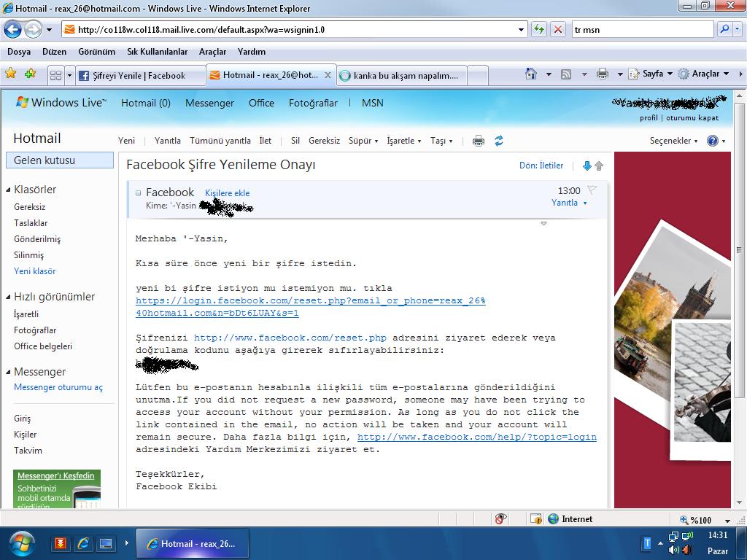The width and height of the screenshot is (747, 560).
Task: Click Sil in Hotmail toolbar
Action: click(x=295, y=141)
